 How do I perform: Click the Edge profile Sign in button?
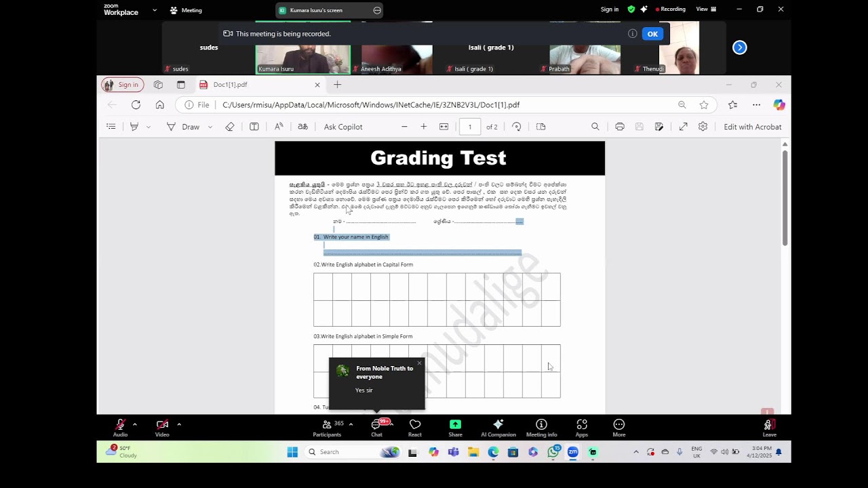[x=123, y=85]
